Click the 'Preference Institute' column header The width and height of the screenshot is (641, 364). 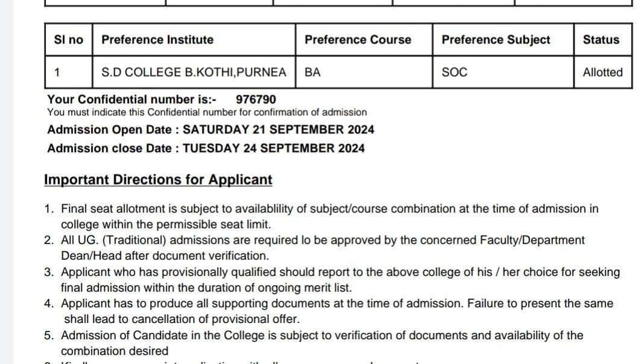point(157,40)
